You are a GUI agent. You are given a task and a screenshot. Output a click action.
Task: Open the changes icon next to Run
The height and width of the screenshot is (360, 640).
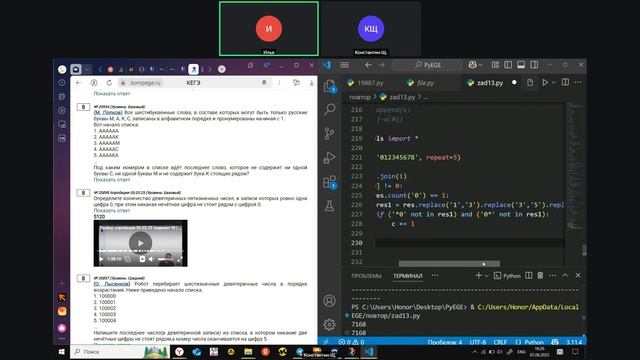[x=530, y=82]
